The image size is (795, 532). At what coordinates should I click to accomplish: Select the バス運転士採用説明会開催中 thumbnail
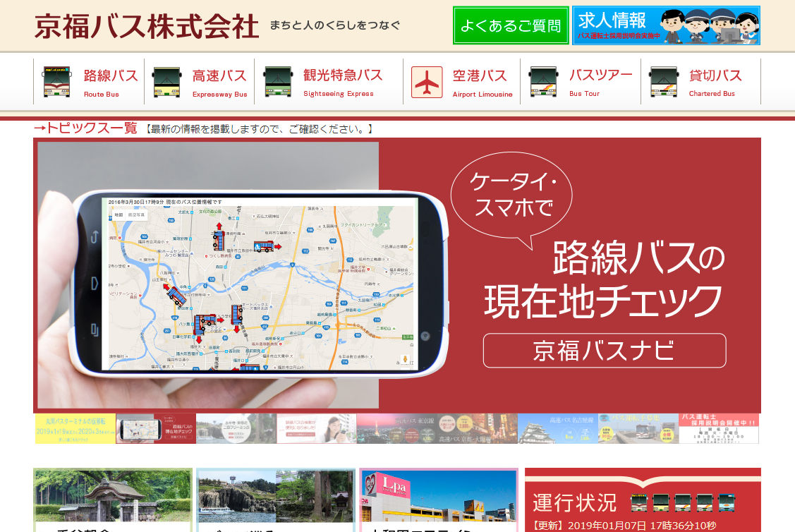718,428
